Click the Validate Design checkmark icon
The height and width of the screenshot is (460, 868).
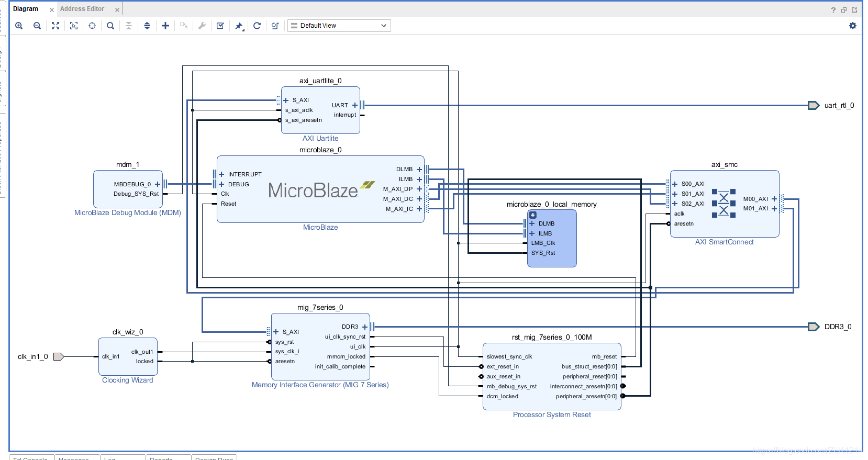click(220, 26)
